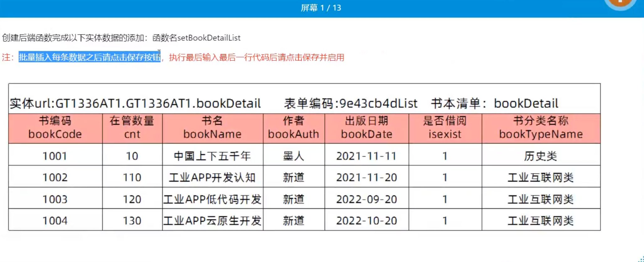Viewport: 644px width, 262px height.
Task: Click the instruction text mentioning setBookDetailList
Action: coord(121,38)
